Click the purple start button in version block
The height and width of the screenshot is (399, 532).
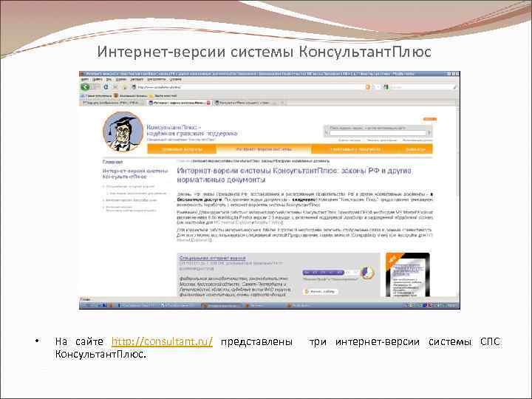324,272
